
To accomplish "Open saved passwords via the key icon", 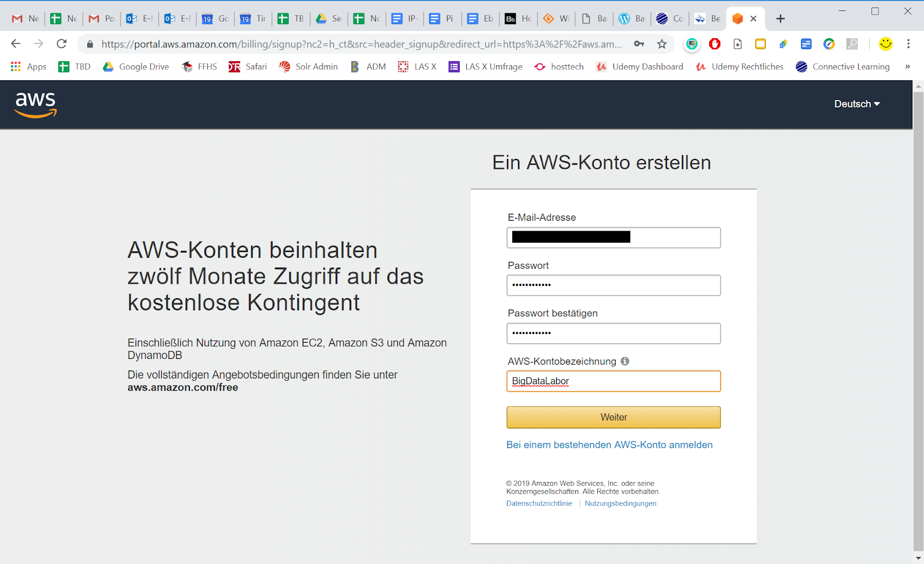I will pos(639,44).
